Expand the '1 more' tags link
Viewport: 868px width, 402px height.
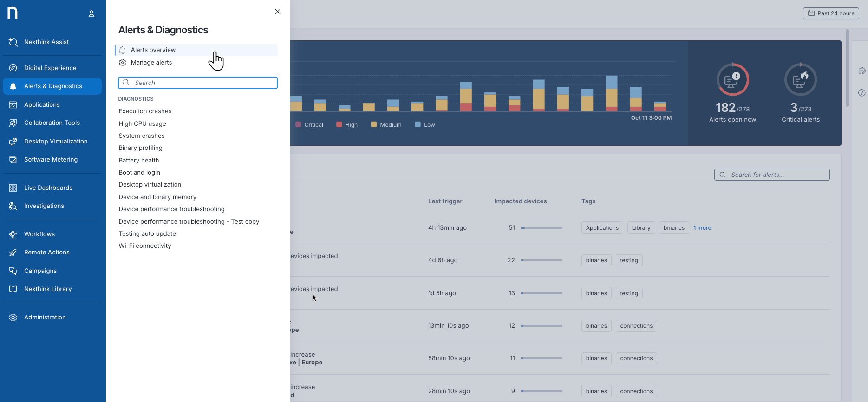click(x=702, y=228)
